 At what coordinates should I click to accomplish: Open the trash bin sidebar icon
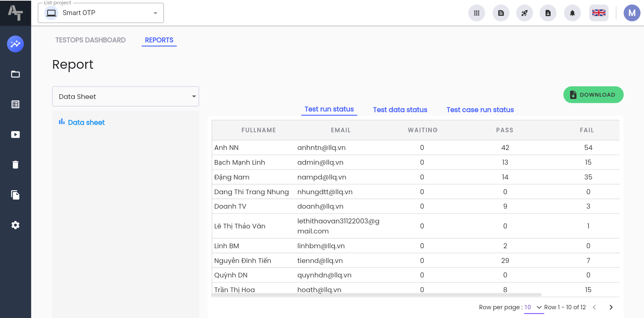point(15,165)
